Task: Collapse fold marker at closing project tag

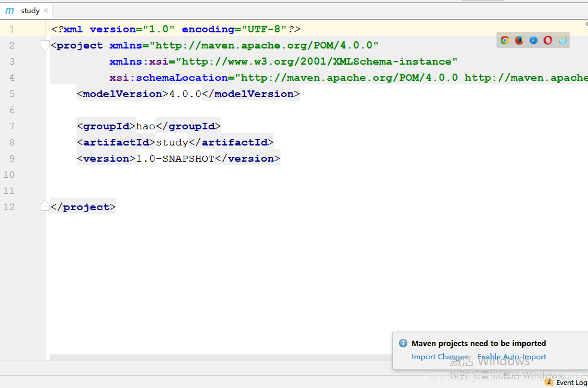Action: click(45, 206)
